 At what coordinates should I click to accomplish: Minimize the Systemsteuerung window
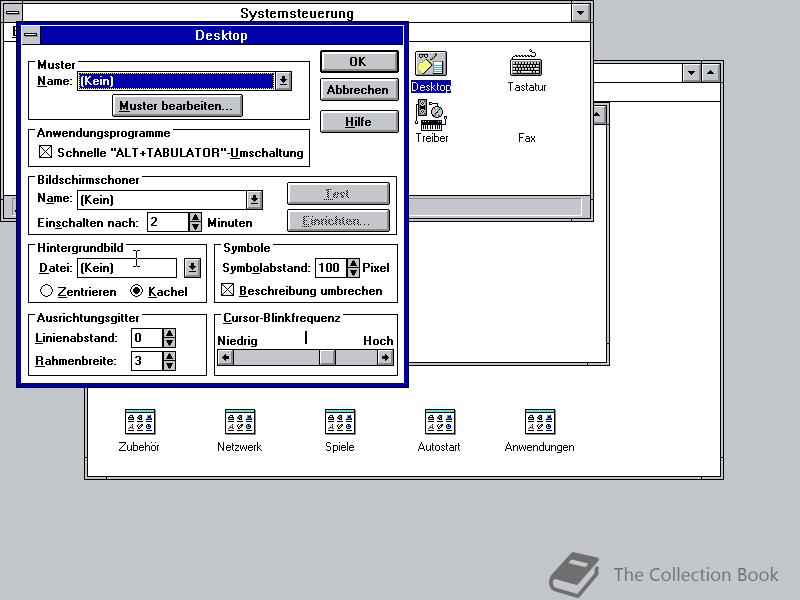[x=580, y=13]
